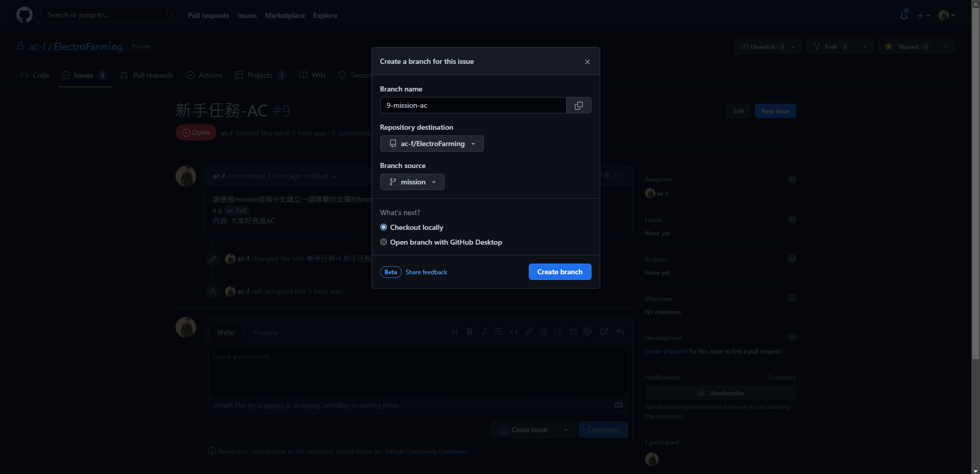Open Pull requests in top navigation
The height and width of the screenshot is (474, 980).
(208, 15)
